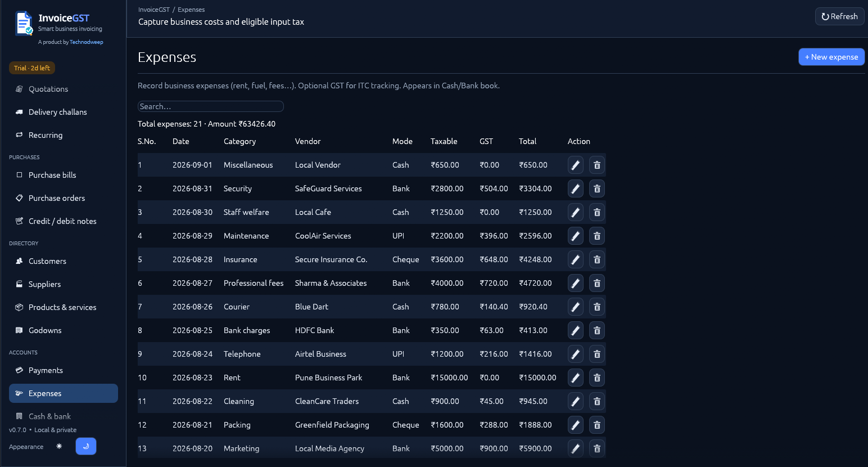This screenshot has height=467, width=868.
Task: Edit the Local Cafe staff welfare expense
Action: coord(575,212)
